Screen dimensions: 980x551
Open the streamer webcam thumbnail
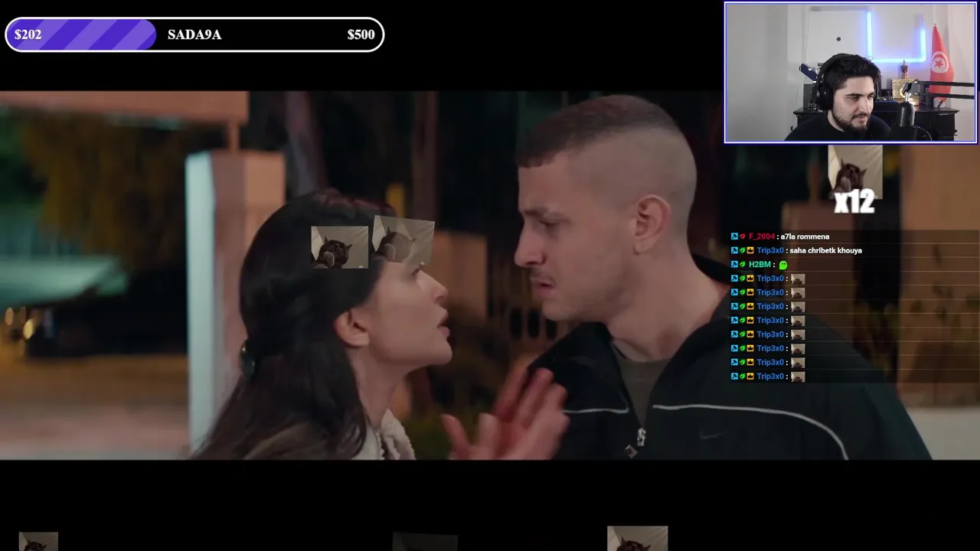click(850, 73)
